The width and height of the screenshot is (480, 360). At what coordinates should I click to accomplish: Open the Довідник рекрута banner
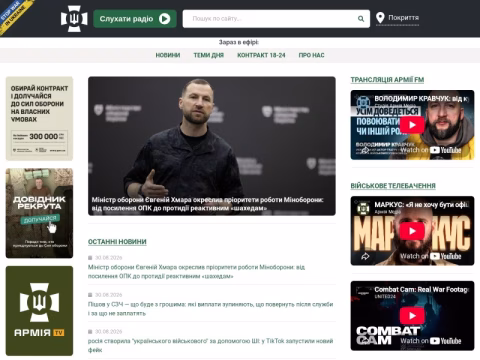tap(39, 213)
